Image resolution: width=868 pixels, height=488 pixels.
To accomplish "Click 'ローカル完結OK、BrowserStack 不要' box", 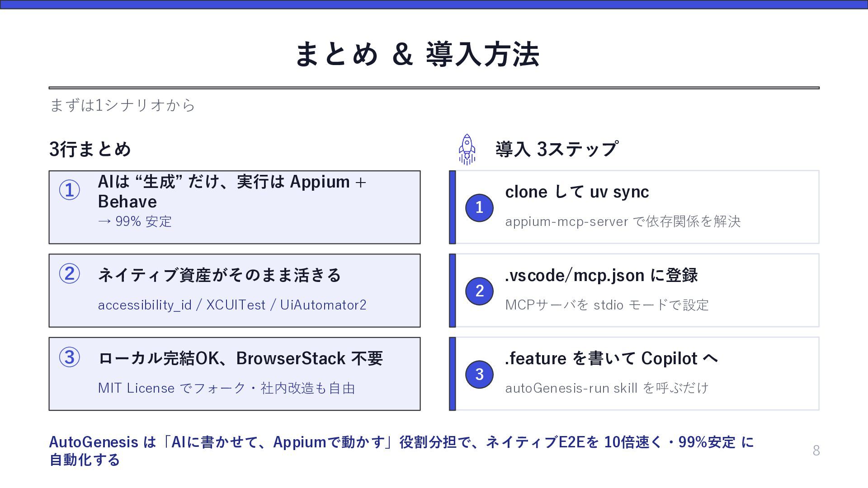I will pyautogui.click(x=235, y=374).
